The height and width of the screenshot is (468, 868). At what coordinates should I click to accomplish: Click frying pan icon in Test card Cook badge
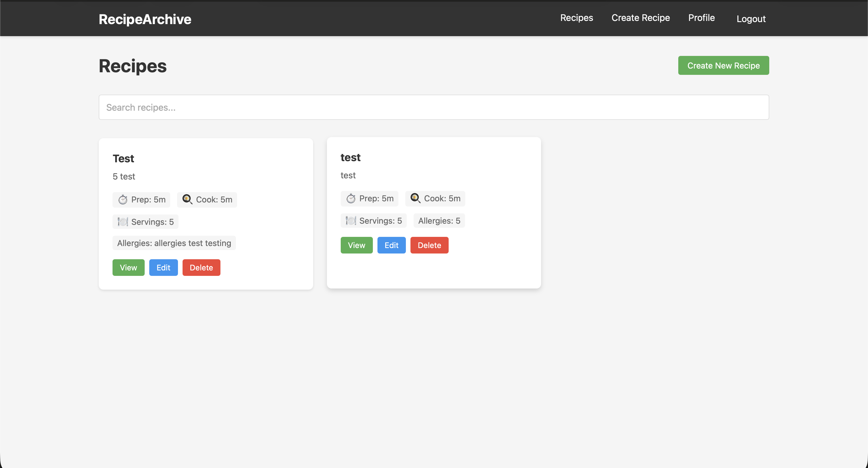click(x=187, y=199)
